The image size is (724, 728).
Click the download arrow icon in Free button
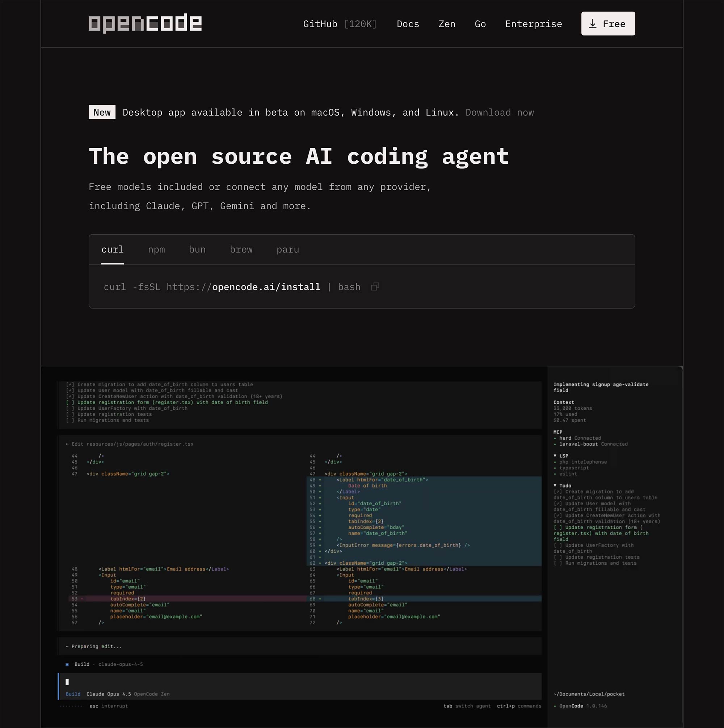[x=593, y=24]
